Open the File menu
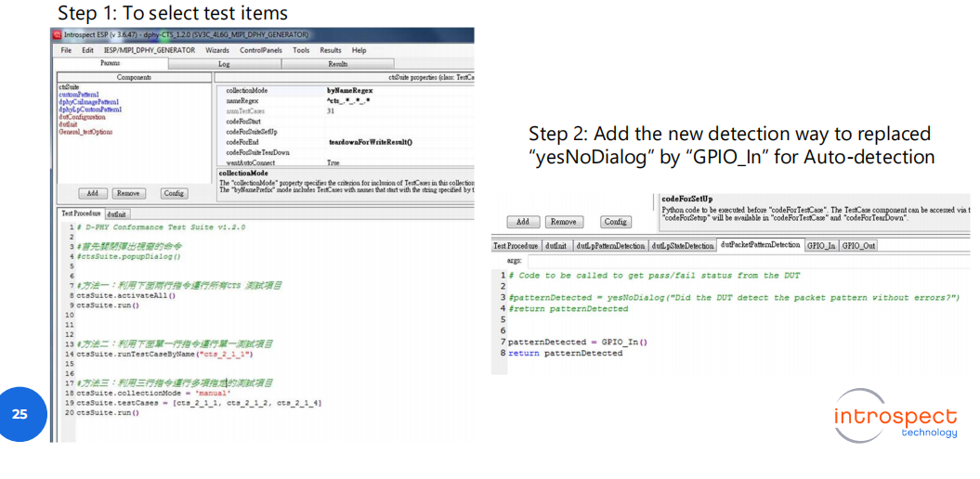This screenshot has height=479, width=980. tap(66, 50)
